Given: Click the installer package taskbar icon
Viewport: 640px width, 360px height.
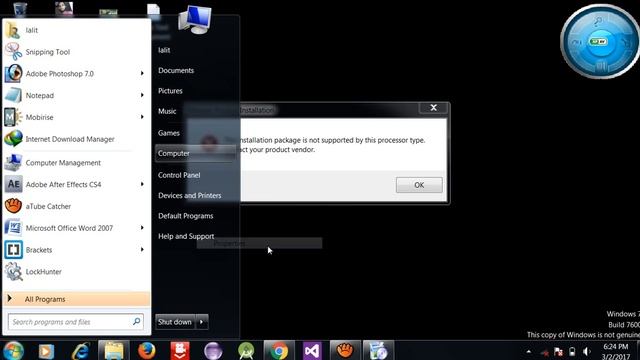Looking at the screenshot, I should point(378,351).
